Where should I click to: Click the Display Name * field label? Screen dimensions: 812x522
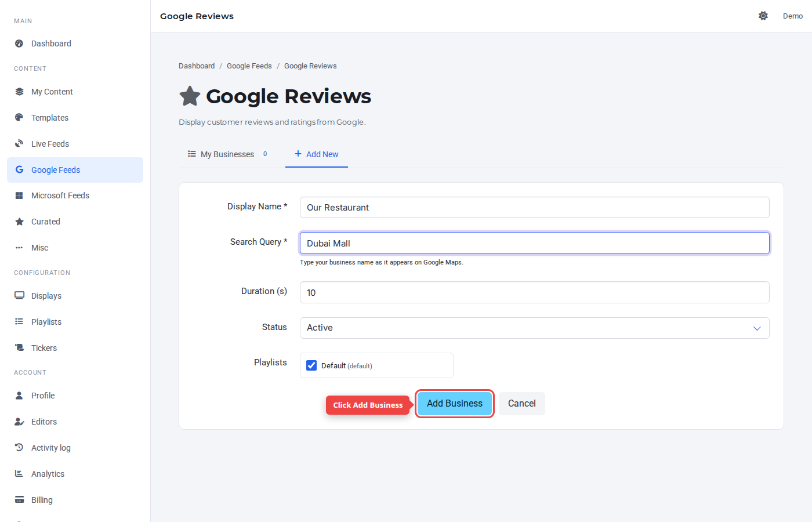[x=257, y=206]
